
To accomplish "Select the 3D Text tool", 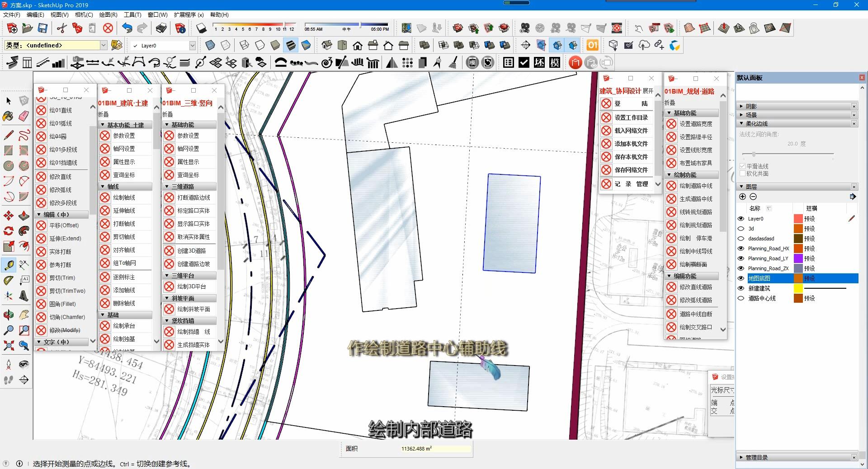I will (24, 295).
